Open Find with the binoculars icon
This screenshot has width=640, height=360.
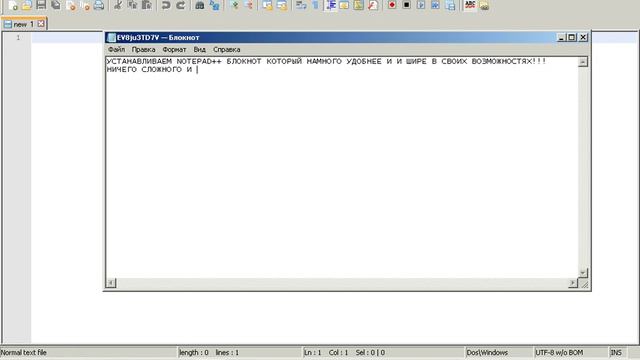200,5
